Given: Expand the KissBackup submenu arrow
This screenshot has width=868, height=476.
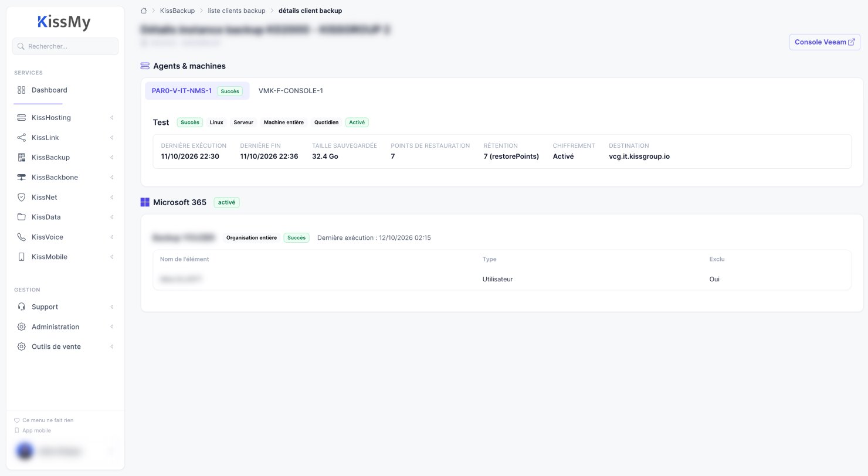Looking at the screenshot, I should point(111,158).
